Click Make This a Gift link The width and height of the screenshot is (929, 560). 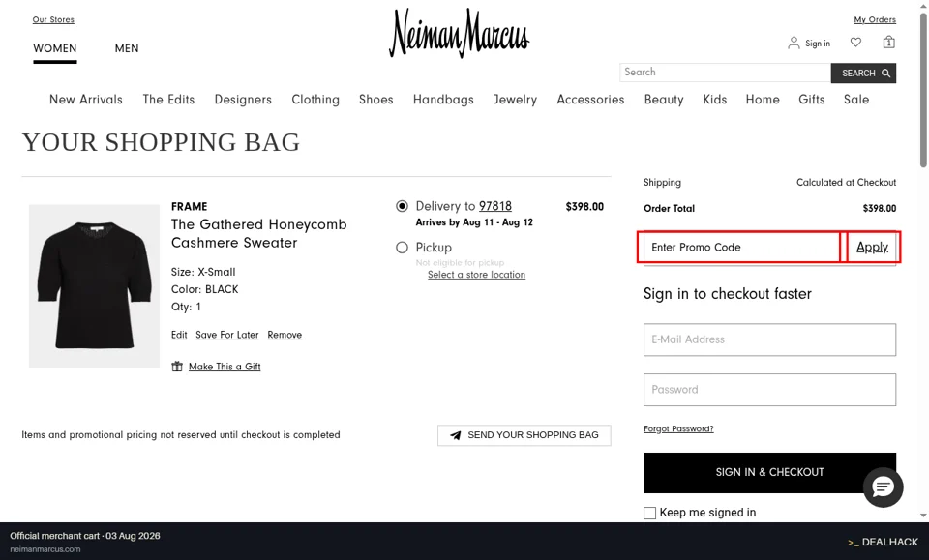[x=225, y=367]
